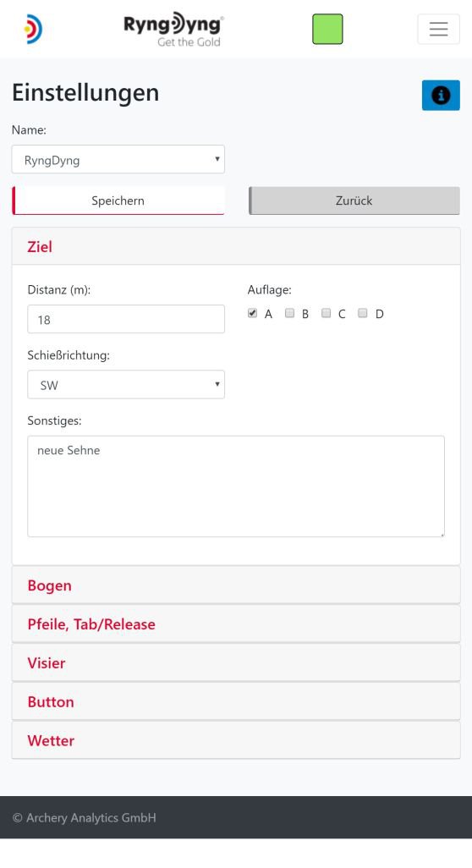This screenshot has height=868, width=472.
Task: Open the Schießrichtung dropdown showing SW
Action: tap(126, 385)
